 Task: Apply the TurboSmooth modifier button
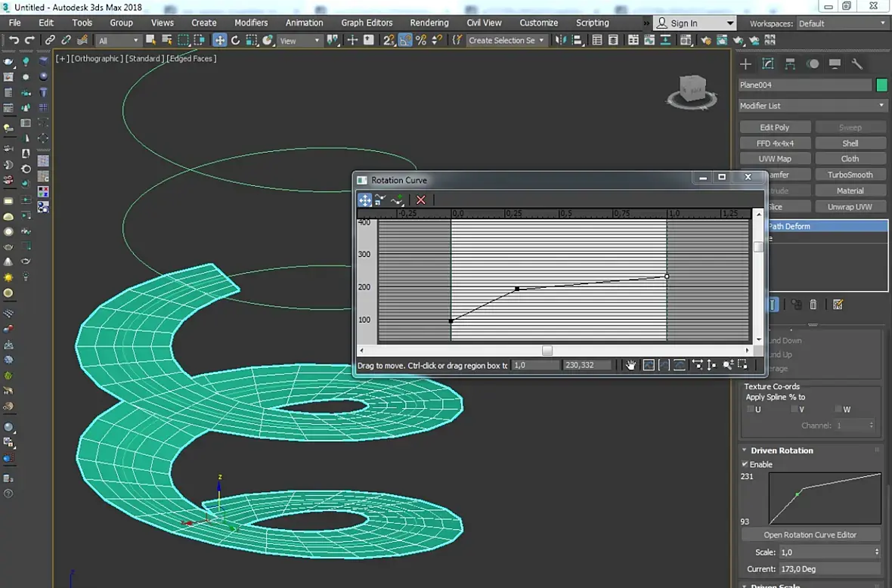pyautogui.click(x=850, y=175)
